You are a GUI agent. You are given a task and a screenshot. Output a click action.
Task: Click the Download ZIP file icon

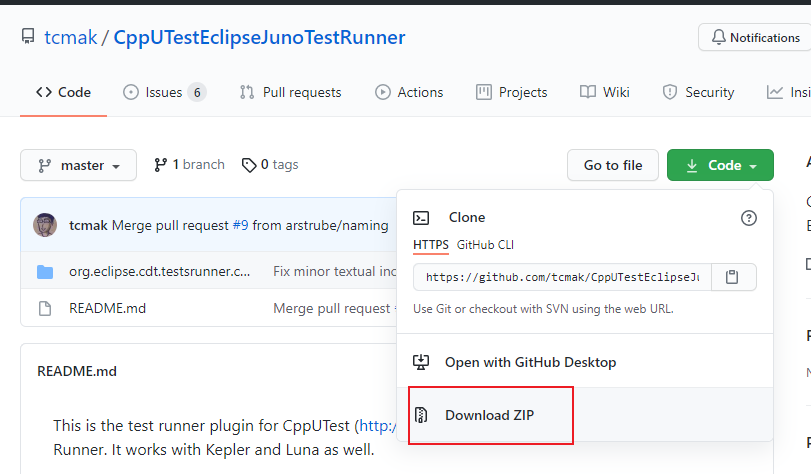[x=422, y=415]
